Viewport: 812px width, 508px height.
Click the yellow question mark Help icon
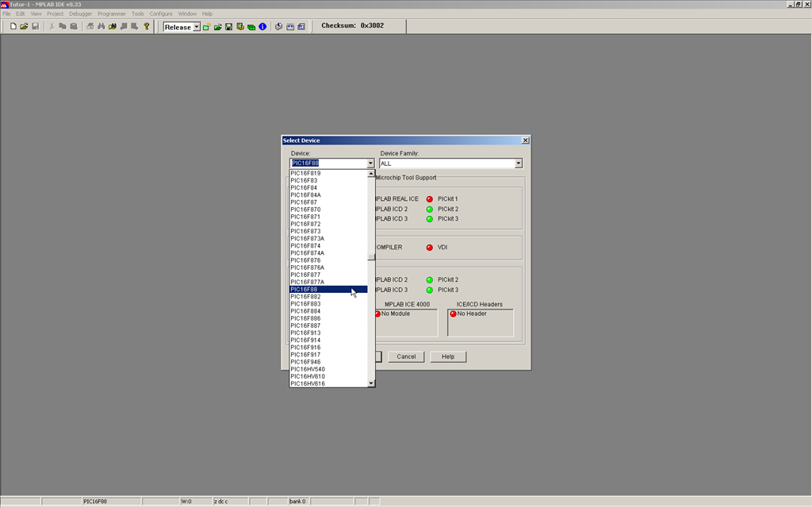pos(147,27)
